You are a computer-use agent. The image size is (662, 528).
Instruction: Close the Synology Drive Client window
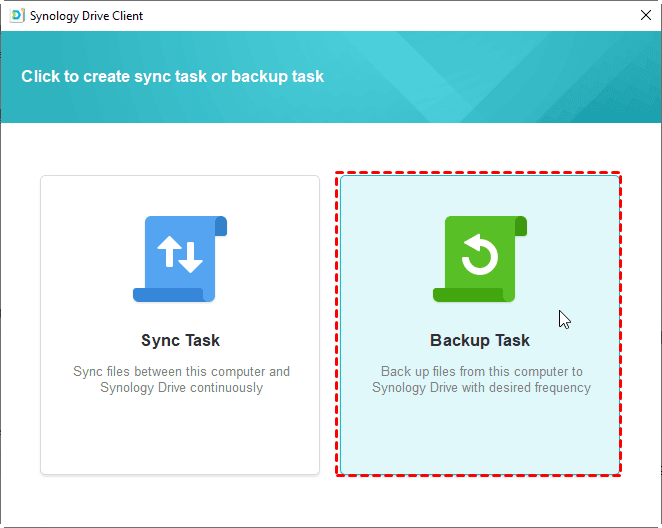645,15
